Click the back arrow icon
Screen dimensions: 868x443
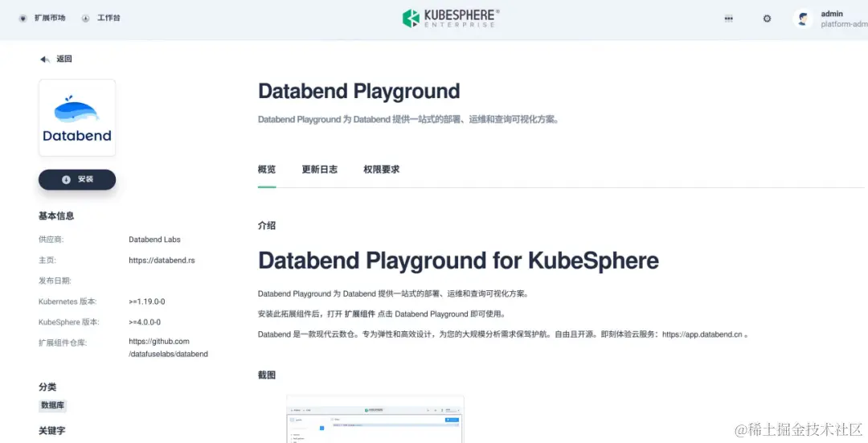pos(45,59)
